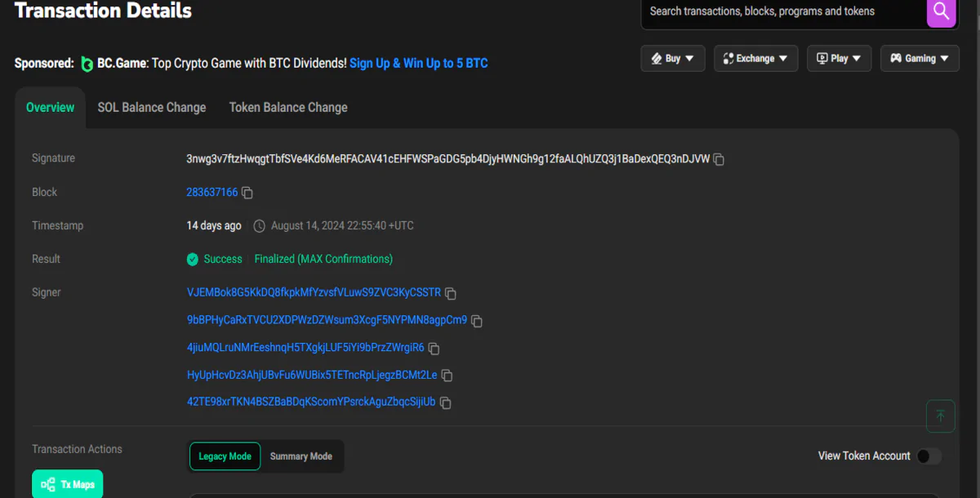Click the scroll-to-top arrow button
Screen dimensions: 980x498
click(x=940, y=416)
